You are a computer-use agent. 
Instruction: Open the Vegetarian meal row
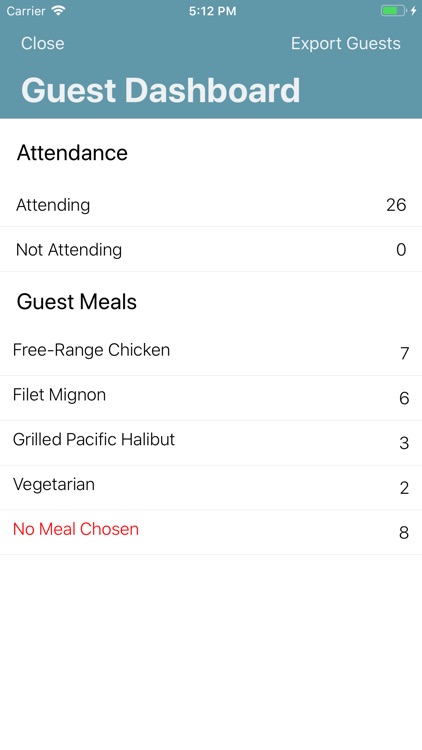point(211,487)
